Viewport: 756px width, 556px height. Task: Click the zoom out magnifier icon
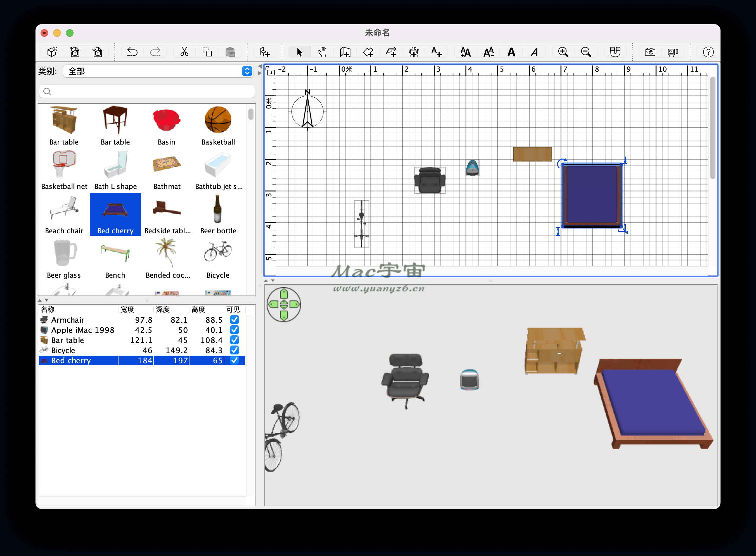tap(586, 52)
